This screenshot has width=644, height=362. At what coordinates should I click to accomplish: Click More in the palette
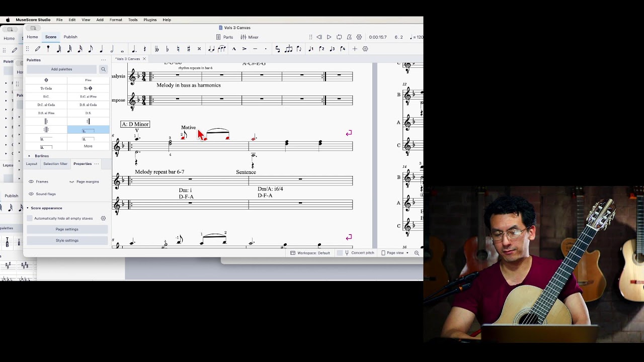tap(88, 146)
